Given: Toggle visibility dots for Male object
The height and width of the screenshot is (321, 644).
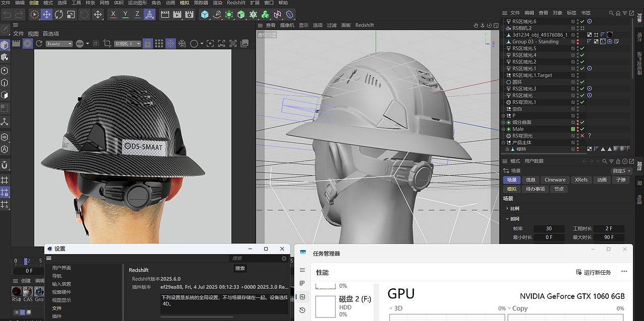Looking at the screenshot, I should click(x=577, y=129).
